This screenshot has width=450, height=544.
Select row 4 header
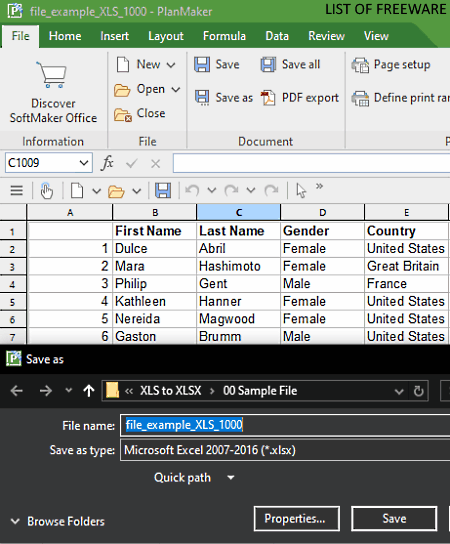pos(13,284)
